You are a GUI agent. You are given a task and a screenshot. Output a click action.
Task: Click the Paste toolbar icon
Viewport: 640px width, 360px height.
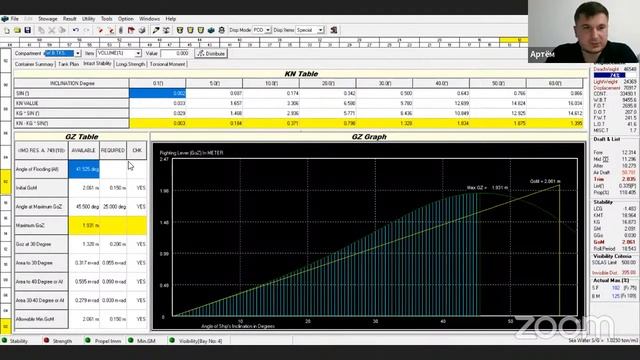[62, 30]
